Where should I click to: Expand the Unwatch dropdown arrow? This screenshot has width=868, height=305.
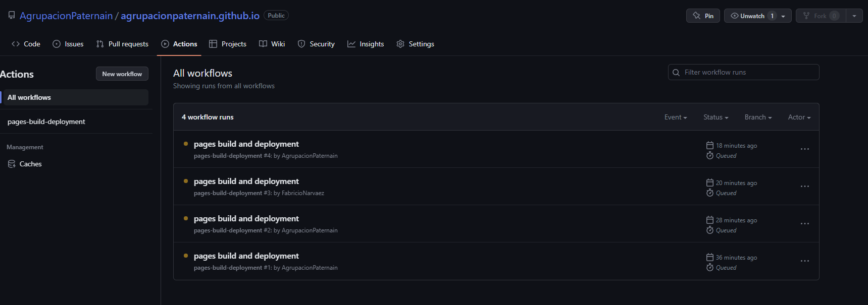point(784,16)
